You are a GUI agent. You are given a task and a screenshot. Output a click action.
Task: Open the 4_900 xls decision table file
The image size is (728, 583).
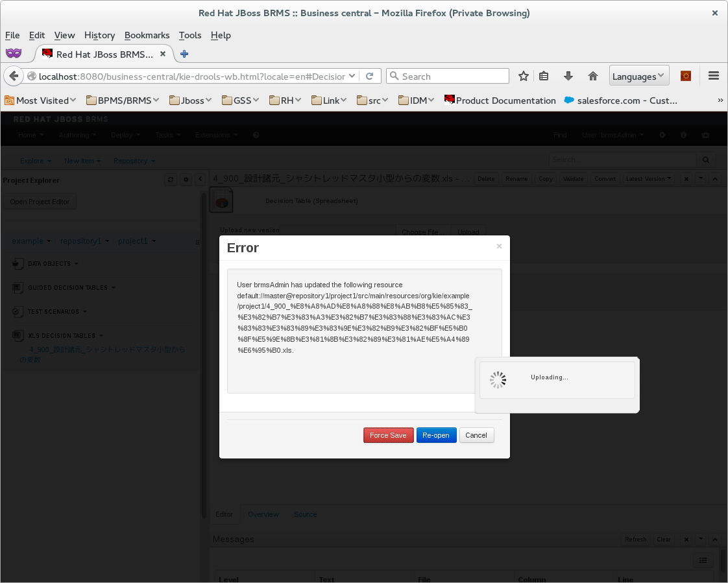(102, 355)
